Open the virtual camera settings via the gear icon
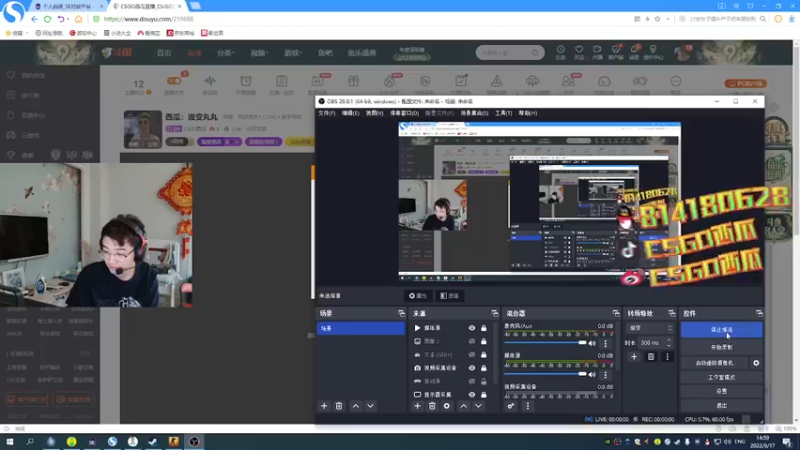This screenshot has width=800, height=450. pyautogui.click(x=756, y=363)
